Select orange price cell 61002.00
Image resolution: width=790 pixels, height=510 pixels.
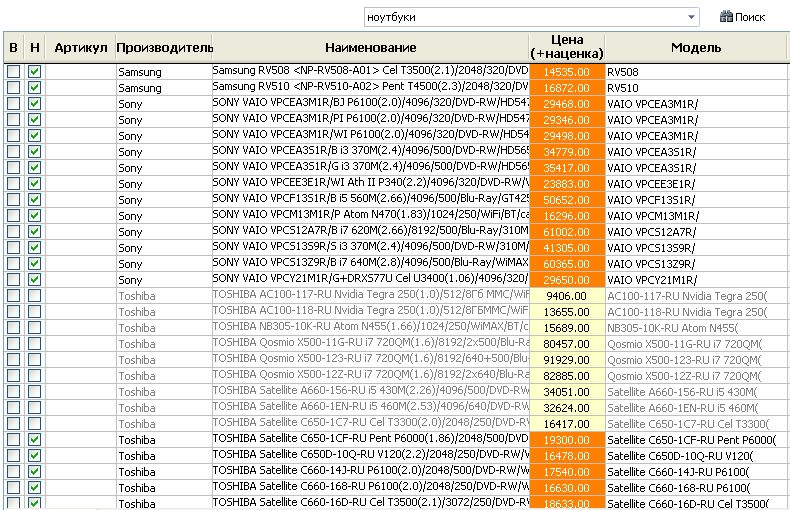click(567, 232)
